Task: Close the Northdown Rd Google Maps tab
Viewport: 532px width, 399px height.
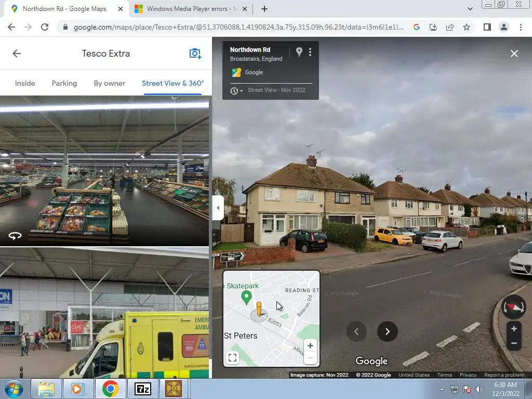Action: pyautogui.click(x=121, y=9)
